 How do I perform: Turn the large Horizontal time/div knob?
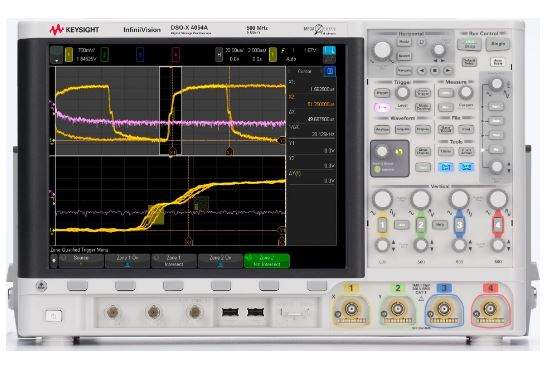point(382,49)
